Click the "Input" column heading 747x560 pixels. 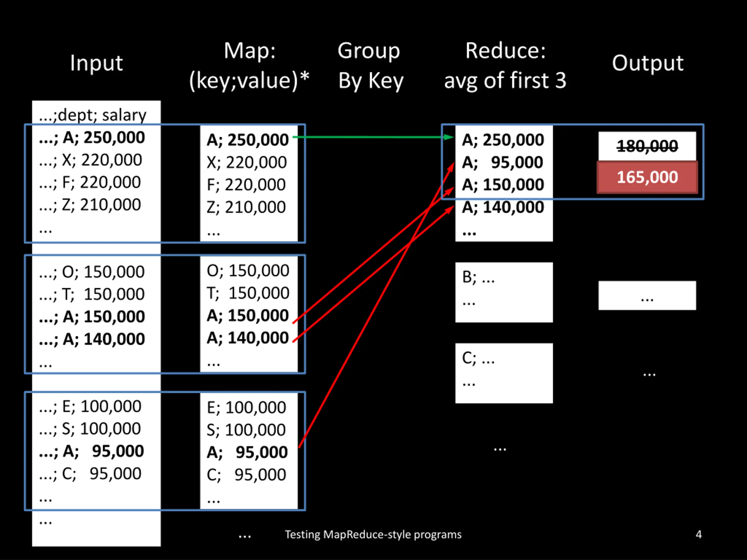[x=96, y=63]
